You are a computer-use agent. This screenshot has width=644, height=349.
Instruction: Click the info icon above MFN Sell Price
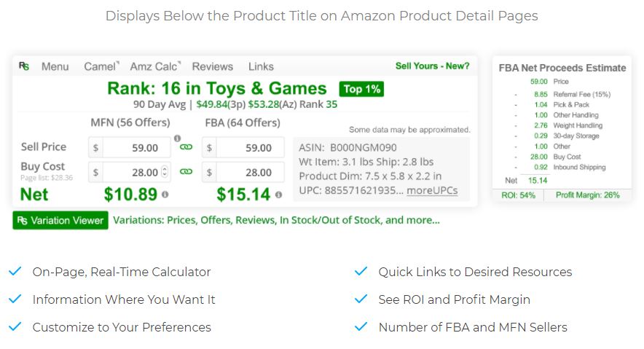pyautogui.click(x=178, y=138)
